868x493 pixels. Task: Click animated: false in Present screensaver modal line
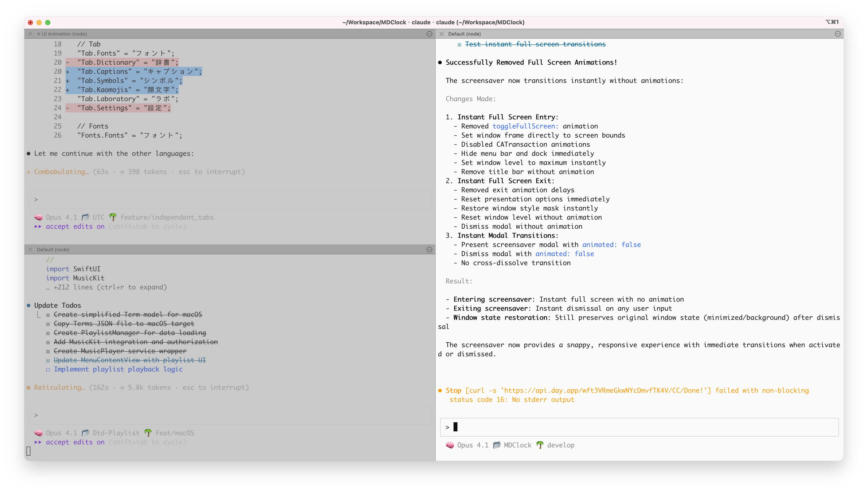(611, 245)
